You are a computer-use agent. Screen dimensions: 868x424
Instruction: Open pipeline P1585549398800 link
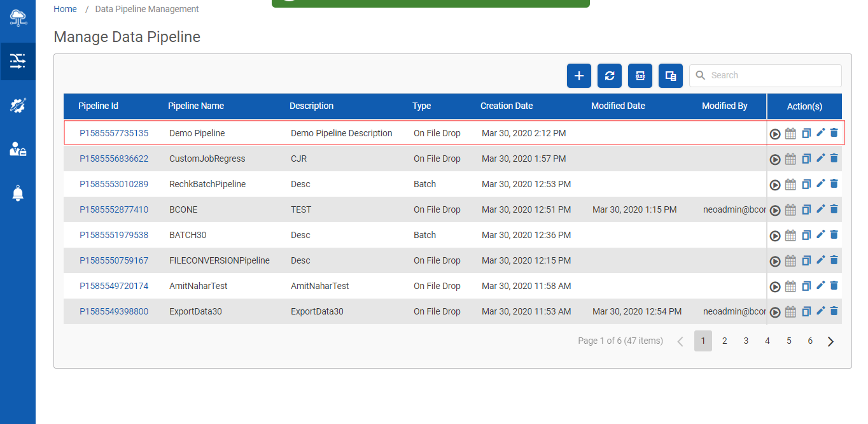(114, 311)
